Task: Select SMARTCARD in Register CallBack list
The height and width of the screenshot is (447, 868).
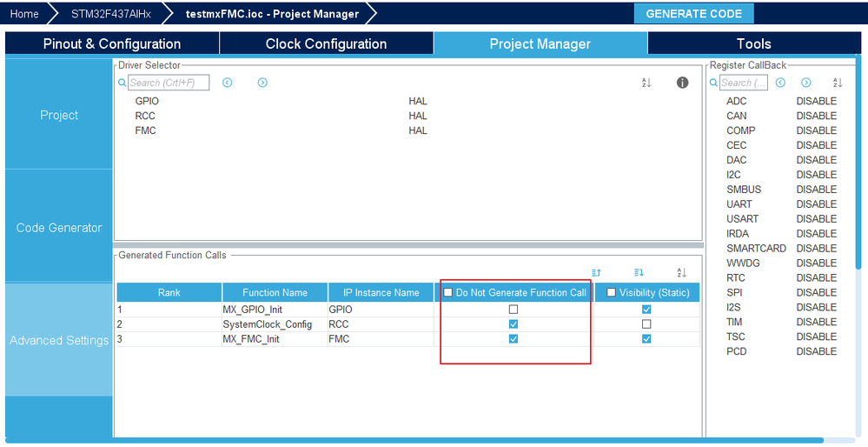Action: click(x=756, y=248)
